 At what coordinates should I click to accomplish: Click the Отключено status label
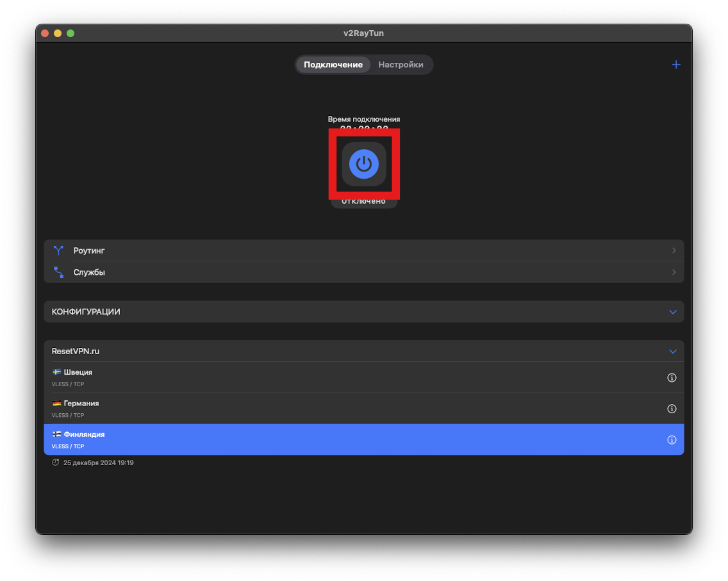[x=364, y=202]
